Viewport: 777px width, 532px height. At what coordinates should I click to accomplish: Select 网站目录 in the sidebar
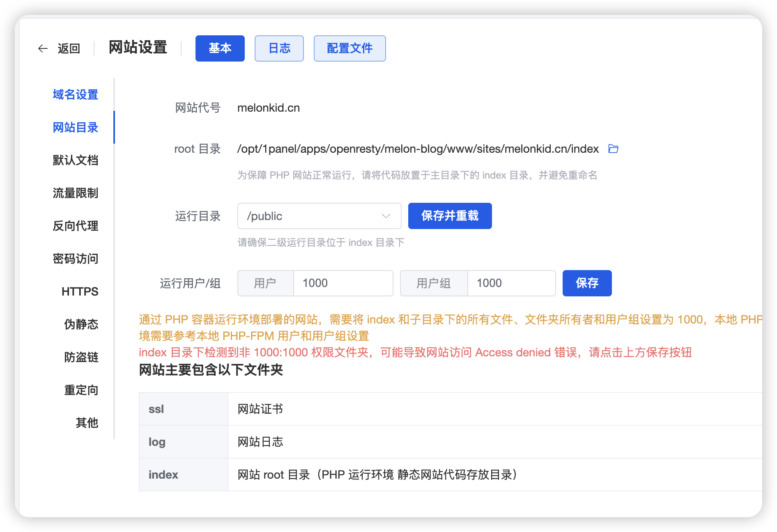pyautogui.click(x=75, y=128)
